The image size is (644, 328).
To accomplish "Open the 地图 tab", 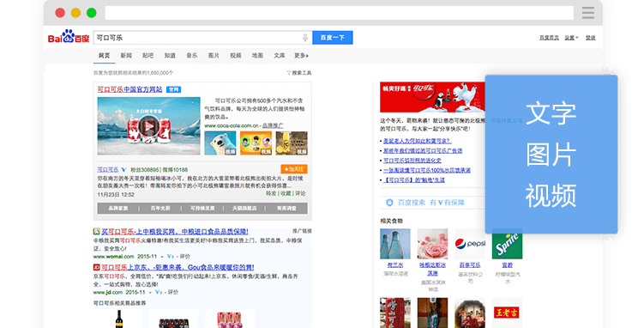I will [x=257, y=56].
